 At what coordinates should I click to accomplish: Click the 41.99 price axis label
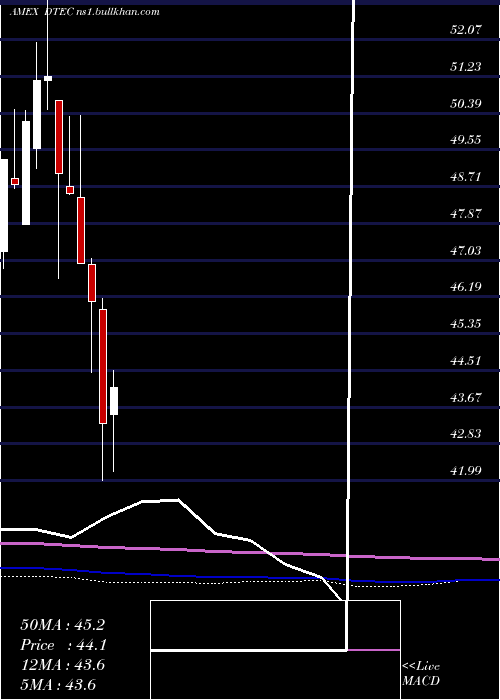point(465,470)
